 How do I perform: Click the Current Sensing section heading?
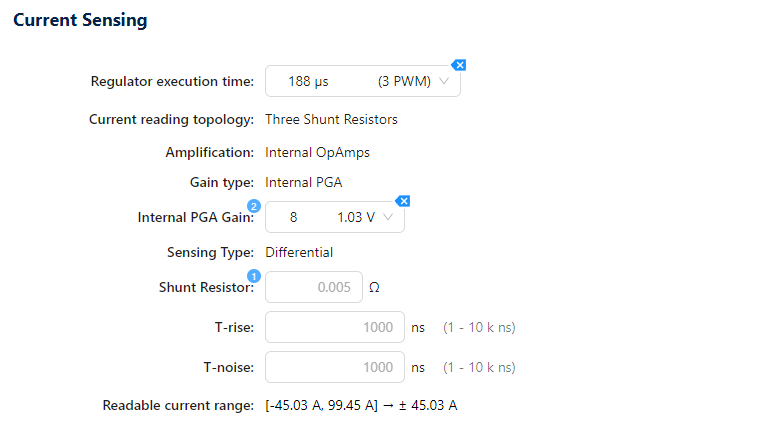(x=80, y=20)
